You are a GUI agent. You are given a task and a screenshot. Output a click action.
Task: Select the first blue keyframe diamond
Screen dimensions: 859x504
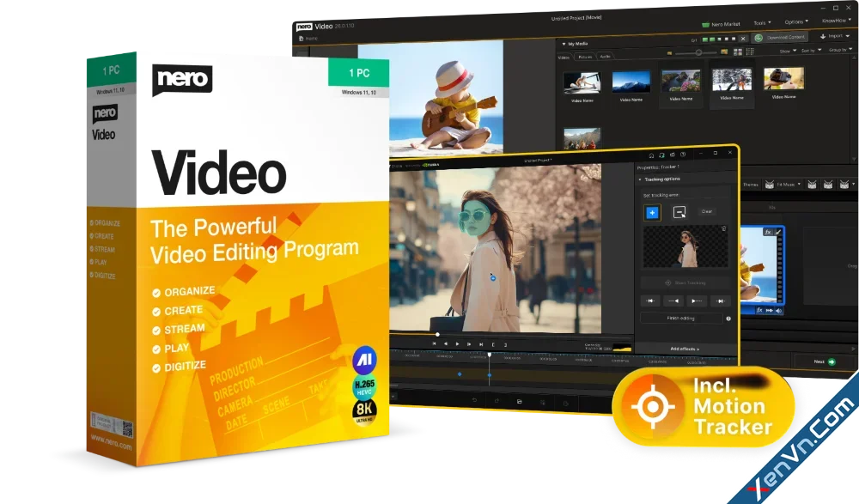point(459,374)
